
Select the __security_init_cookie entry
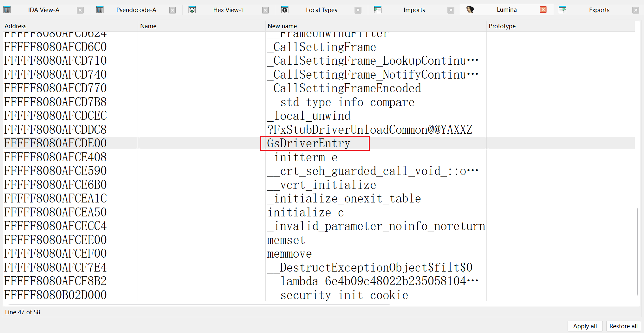tap(337, 295)
